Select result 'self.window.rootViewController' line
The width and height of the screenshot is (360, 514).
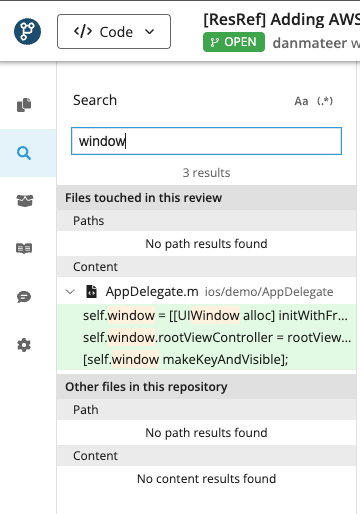tap(207, 337)
